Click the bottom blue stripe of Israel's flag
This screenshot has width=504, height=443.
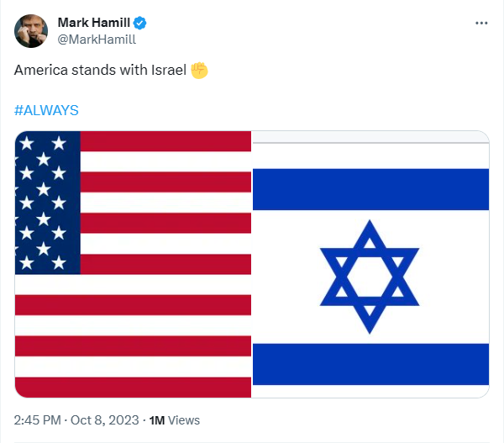click(370, 363)
